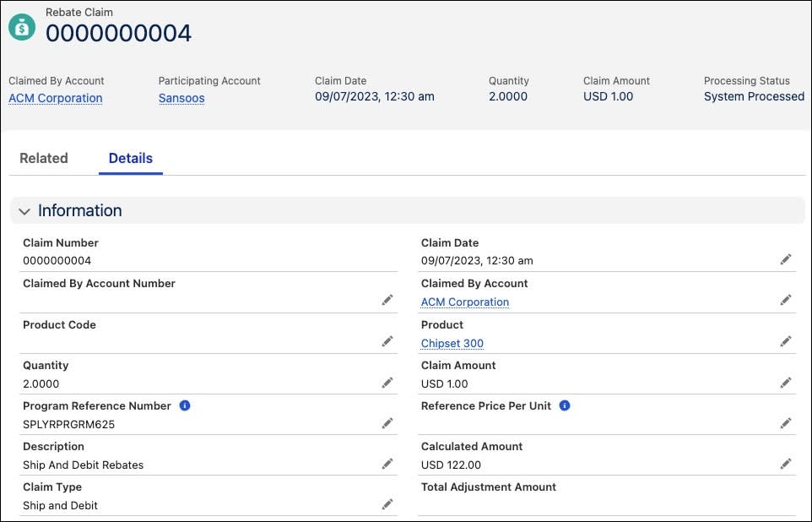812x522 pixels.
Task: Click the Total Adjustment Amount label
Action: click(x=489, y=487)
